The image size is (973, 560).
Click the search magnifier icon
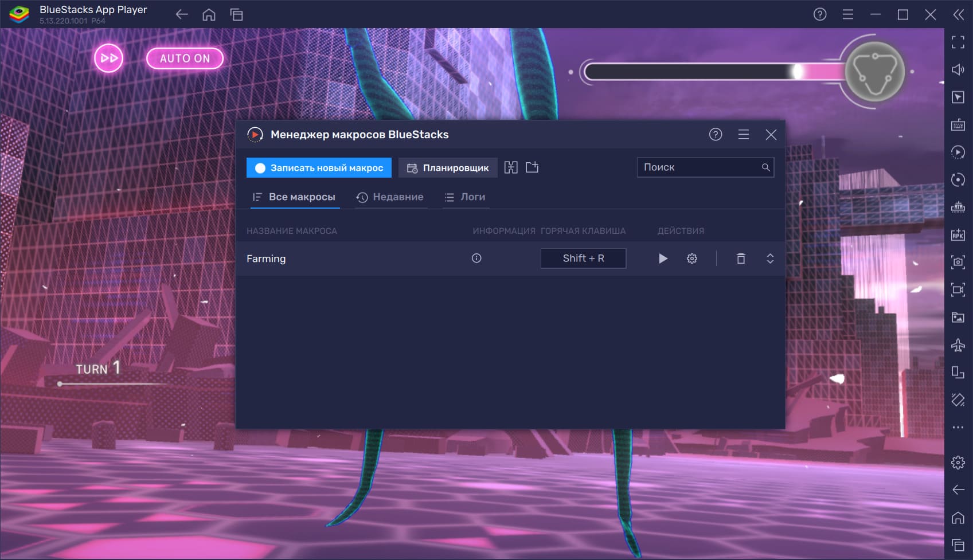tap(765, 167)
